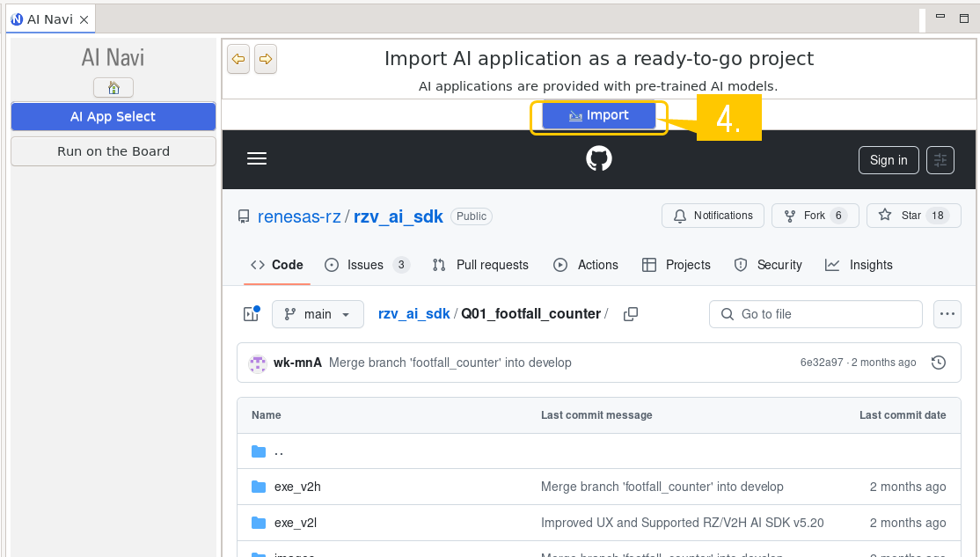This screenshot has width=980, height=557.
Task: Click the Sign in button
Action: [x=888, y=160]
